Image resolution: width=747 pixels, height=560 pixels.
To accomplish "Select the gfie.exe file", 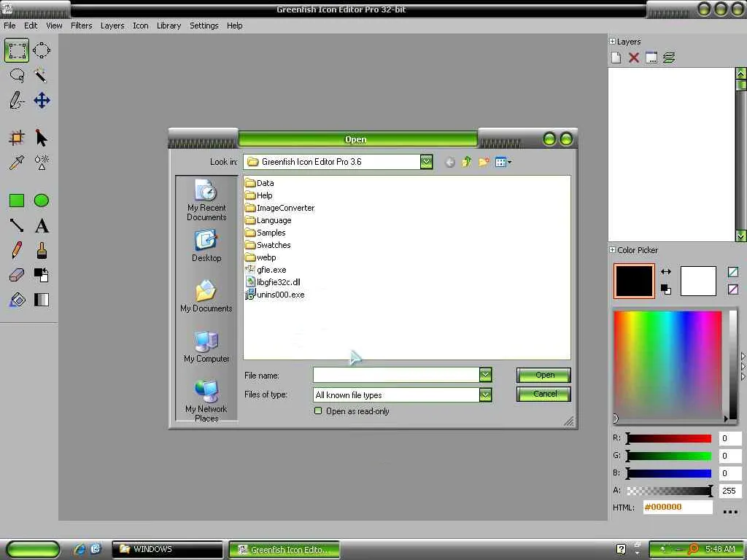I will click(266, 270).
